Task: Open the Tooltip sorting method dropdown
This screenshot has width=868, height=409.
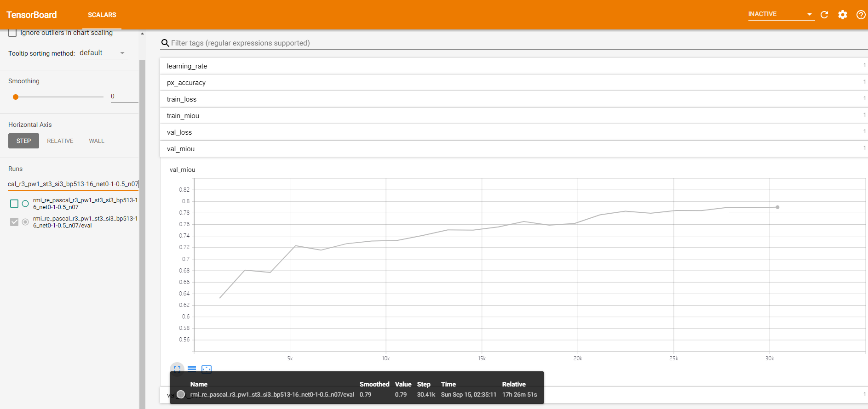Action: click(x=103, y=53)
